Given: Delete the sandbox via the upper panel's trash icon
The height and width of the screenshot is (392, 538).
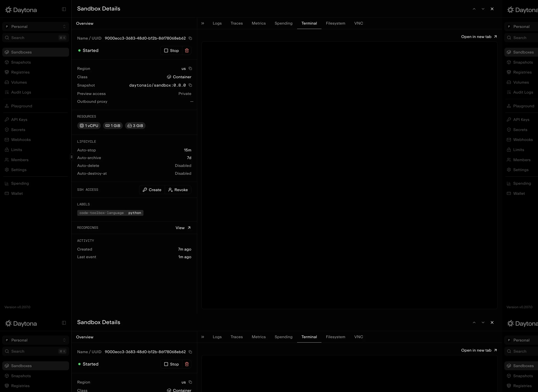Looking at the screenshot, I should pyautogui.click(x=187, y=51).
